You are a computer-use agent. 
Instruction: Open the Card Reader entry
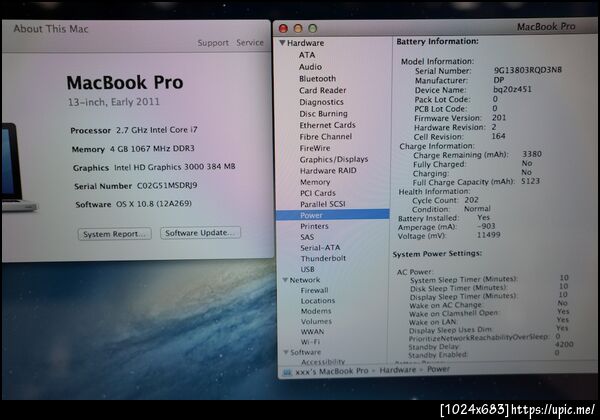[323, 90]
